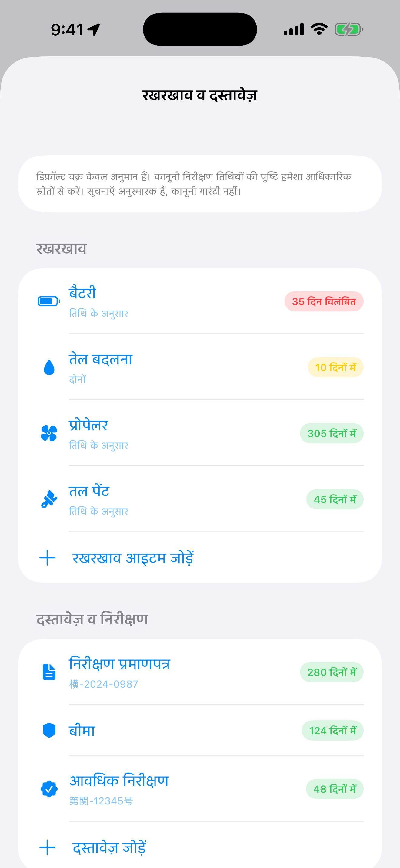The height and width of the screenshot is (868, 400).
Task: Tap the propeller fan icon
Action: tap(49, 433)
